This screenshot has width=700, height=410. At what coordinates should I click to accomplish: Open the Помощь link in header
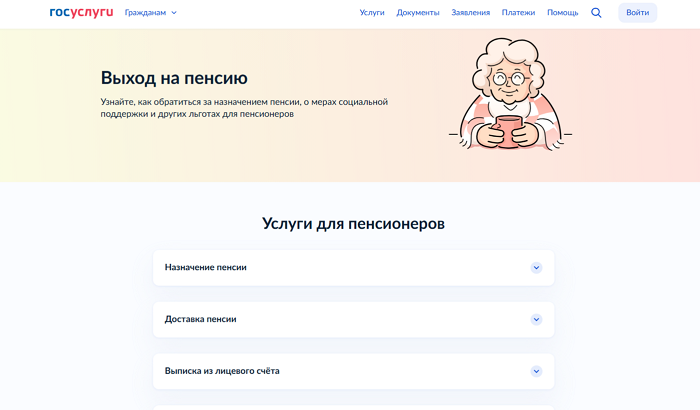click(x=562, y=13)
